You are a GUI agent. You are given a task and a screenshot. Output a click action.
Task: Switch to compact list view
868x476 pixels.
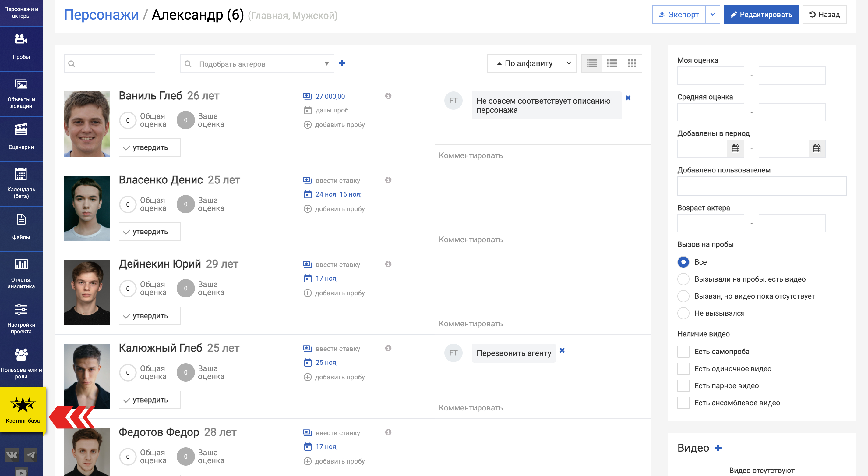tap(612, 63)
